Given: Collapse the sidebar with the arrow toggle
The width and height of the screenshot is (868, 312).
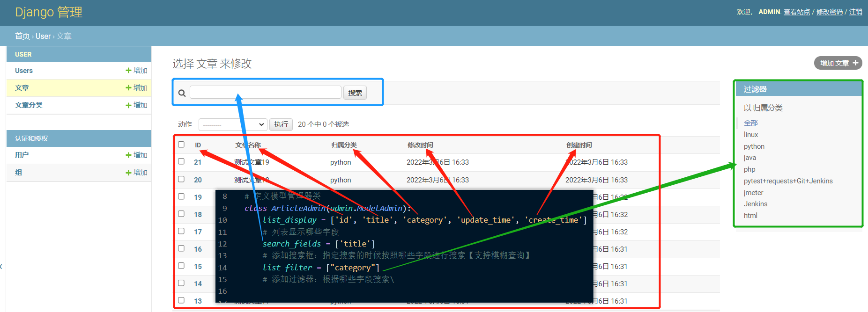Looking at the screenshot, I should click(x=1, y=267).
